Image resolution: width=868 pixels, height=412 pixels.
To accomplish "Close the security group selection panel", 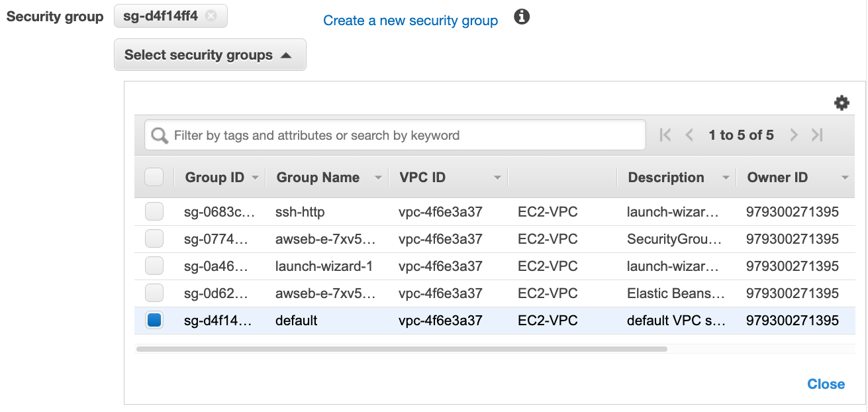I will click(x=826, y=384).
